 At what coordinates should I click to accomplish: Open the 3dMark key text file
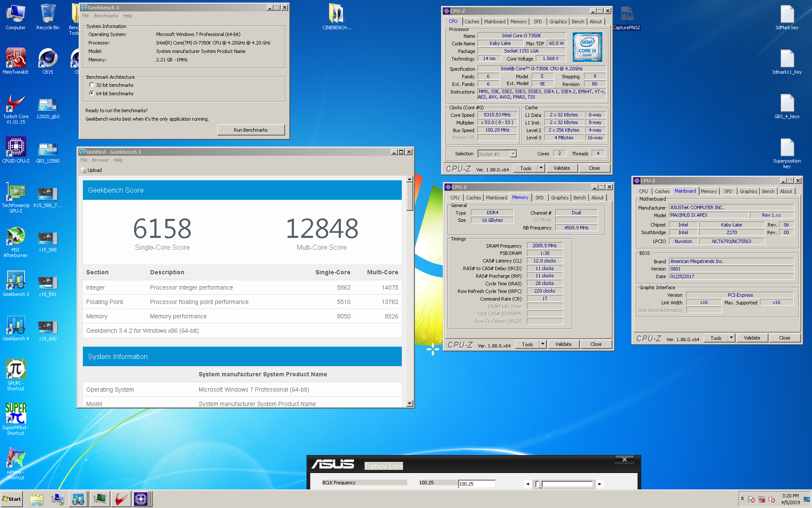(787, 17)
